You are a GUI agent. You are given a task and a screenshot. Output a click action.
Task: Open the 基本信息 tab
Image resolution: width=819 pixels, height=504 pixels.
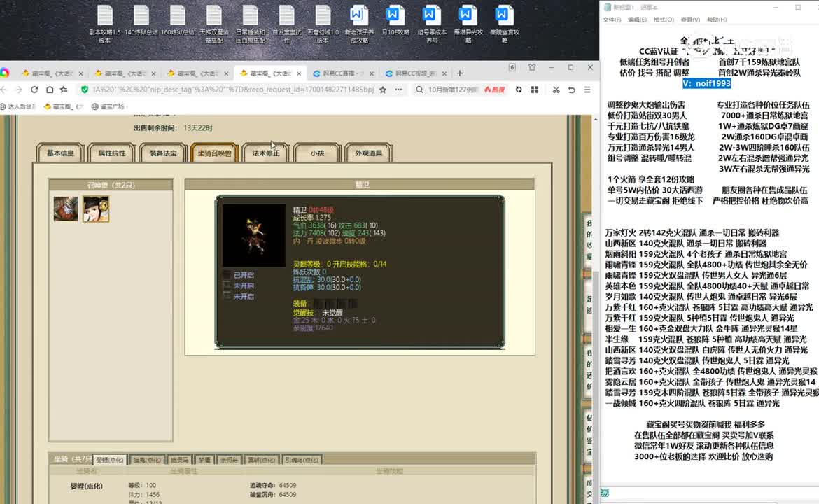pyautogui.click(x=61, y=153)
